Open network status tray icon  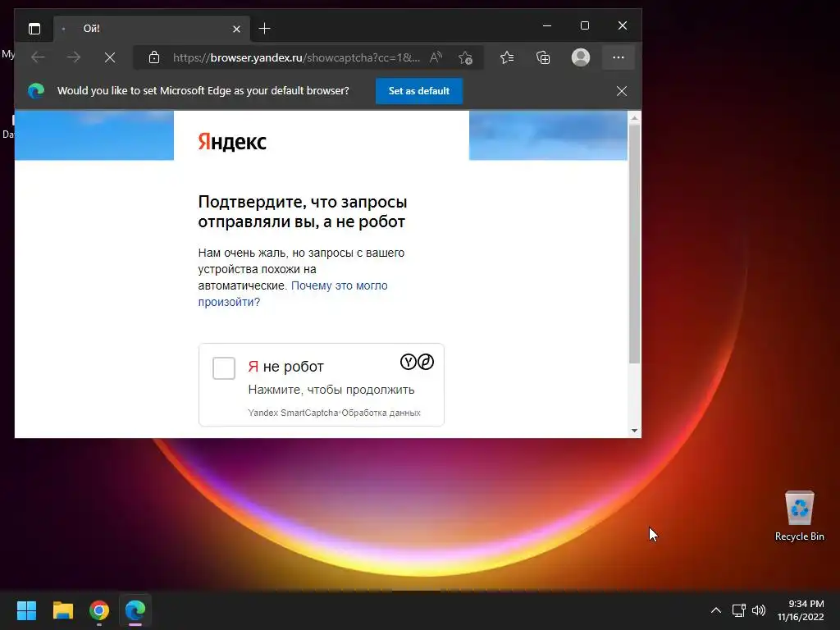739,610
